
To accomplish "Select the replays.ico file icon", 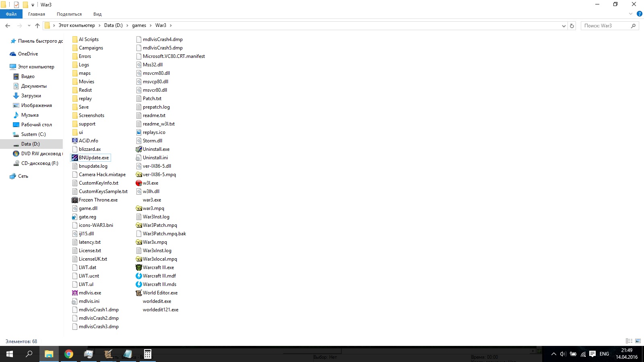I will point(139,132).
